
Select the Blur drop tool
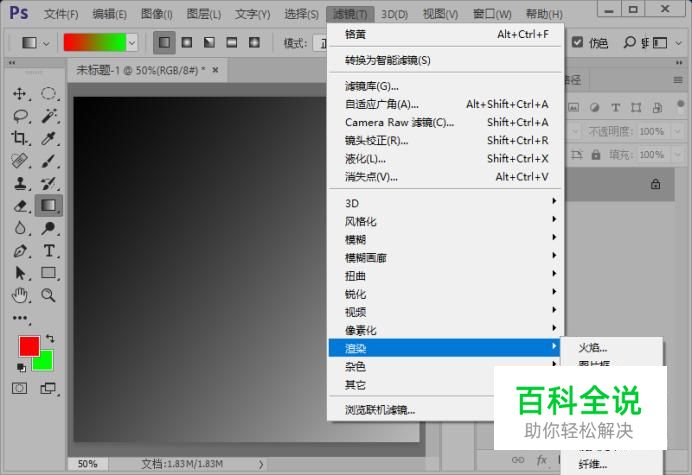pos(19,228)
